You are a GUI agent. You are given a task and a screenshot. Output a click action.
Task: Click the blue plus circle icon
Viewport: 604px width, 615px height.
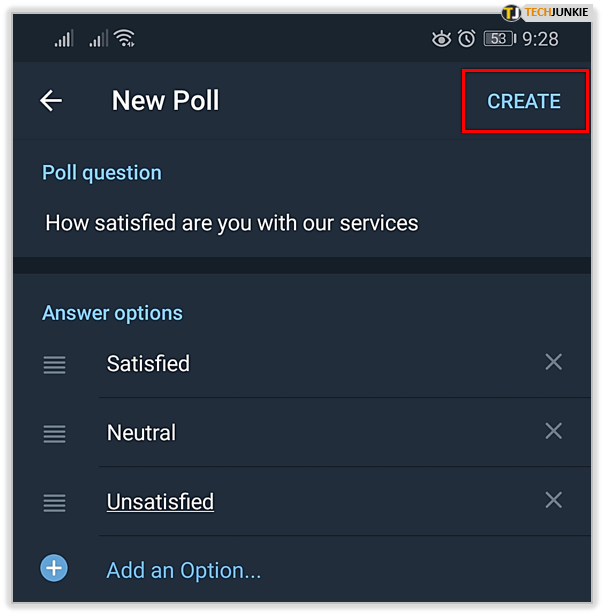[x=54, y=569]
